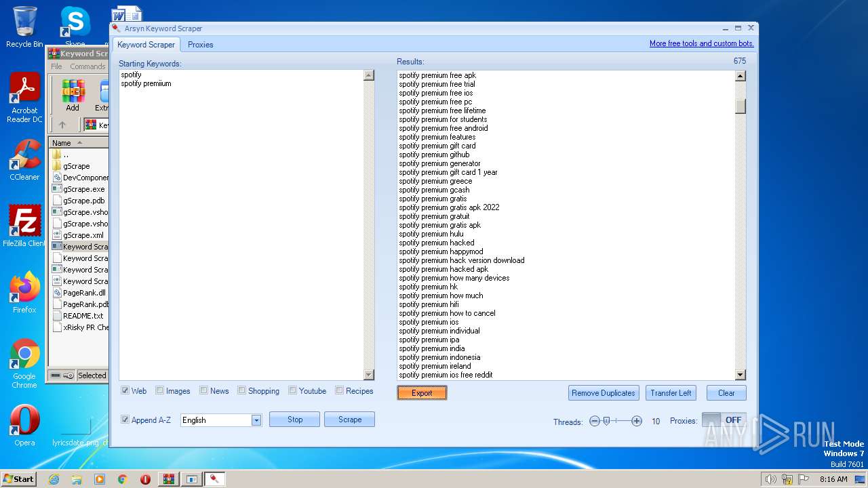Select README.txt in WinRAR file list
The image size is (868, 488).
click(x=79, y=316)
